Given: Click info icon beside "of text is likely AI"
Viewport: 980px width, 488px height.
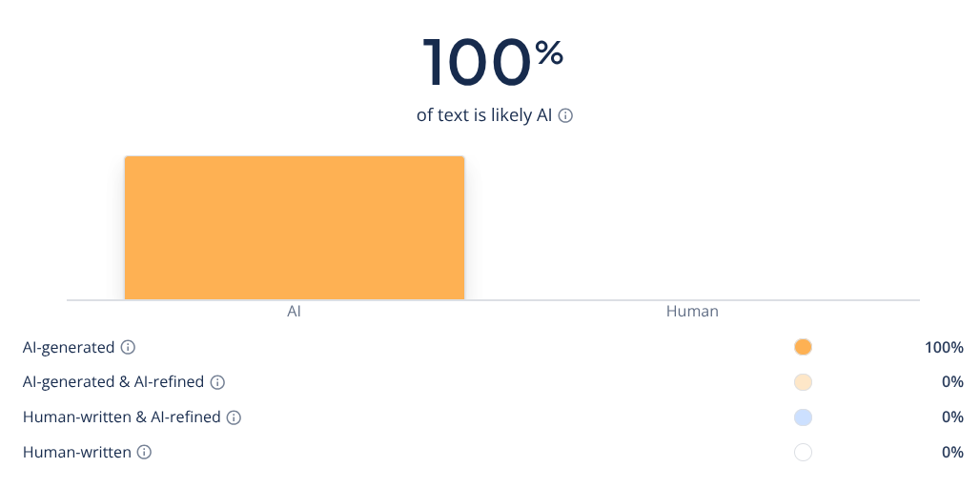Looking at the screenshot, I should click(565, 115).
